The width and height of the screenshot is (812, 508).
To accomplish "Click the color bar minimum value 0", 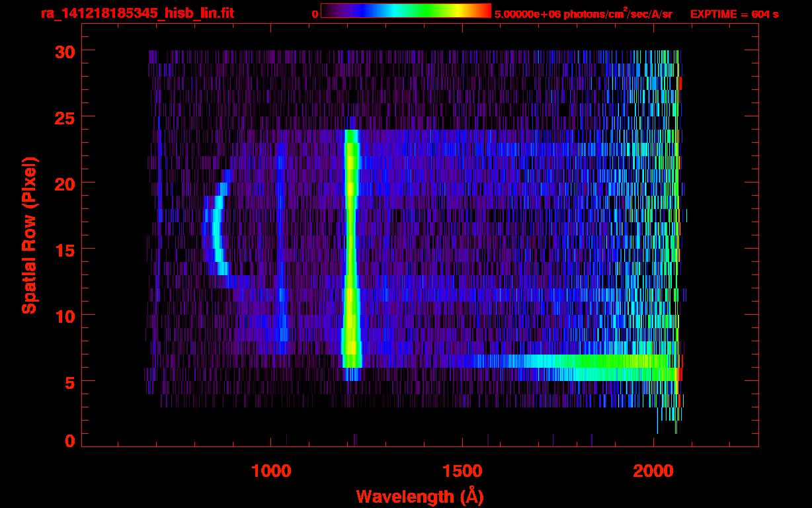I will click(315, 14).
